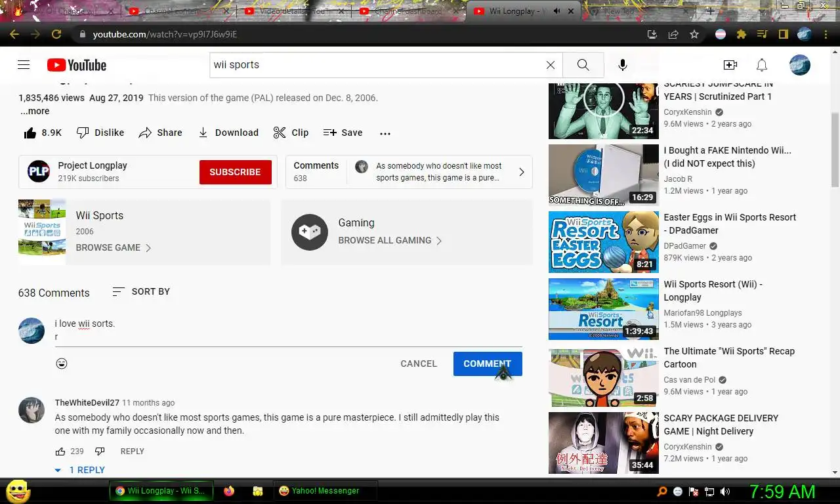Open the browser share page icon
The width and height of the screenshot is (840, 504).
pyautogui.click(x=673, y=34)
